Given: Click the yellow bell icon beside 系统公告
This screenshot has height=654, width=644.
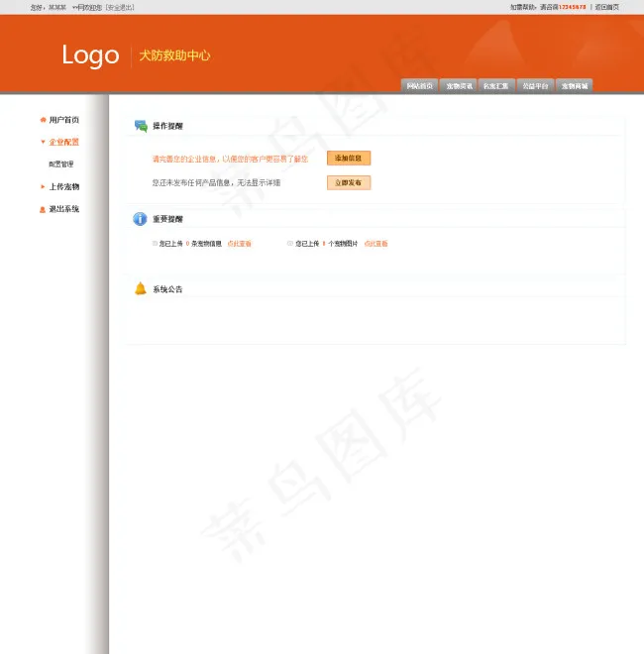Looking at the screenshot, I should tap(140, 288).
